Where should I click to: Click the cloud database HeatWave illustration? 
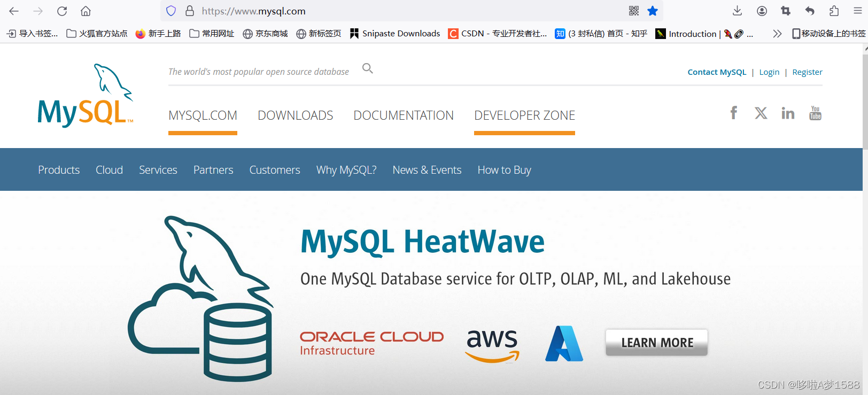click(200, 298)
